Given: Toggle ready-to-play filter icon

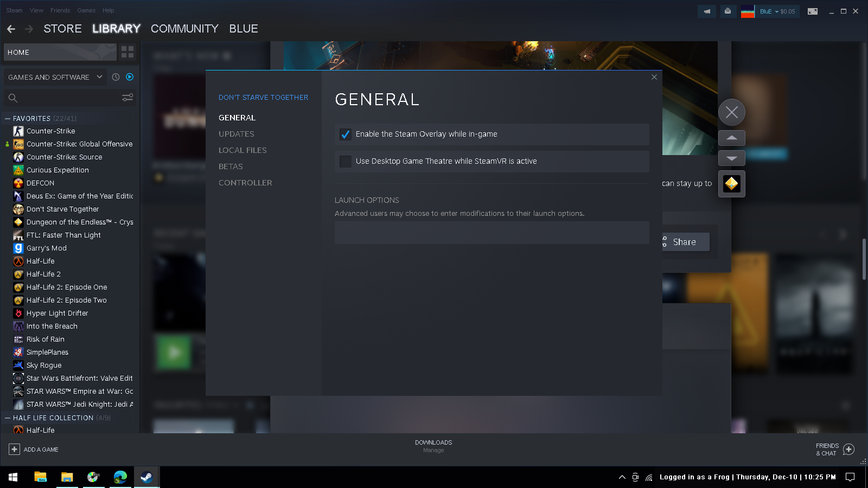Looking at the screenshot, I should pyautogui.click(x=130, y=77).
